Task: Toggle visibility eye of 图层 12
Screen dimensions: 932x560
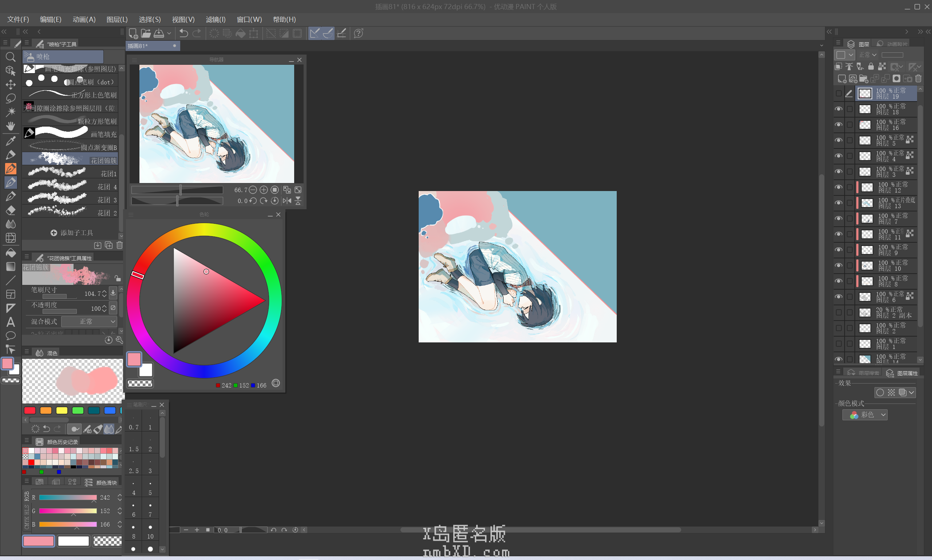Action: coord(838,187)
